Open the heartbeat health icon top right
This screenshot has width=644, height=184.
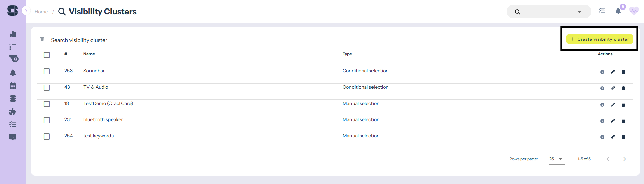pos(634,11)
